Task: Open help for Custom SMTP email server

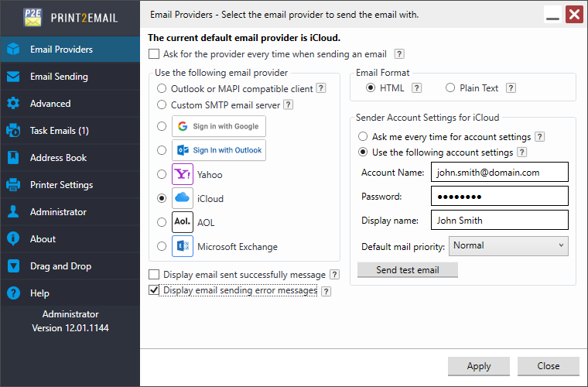Action: (x=288, y=104)
